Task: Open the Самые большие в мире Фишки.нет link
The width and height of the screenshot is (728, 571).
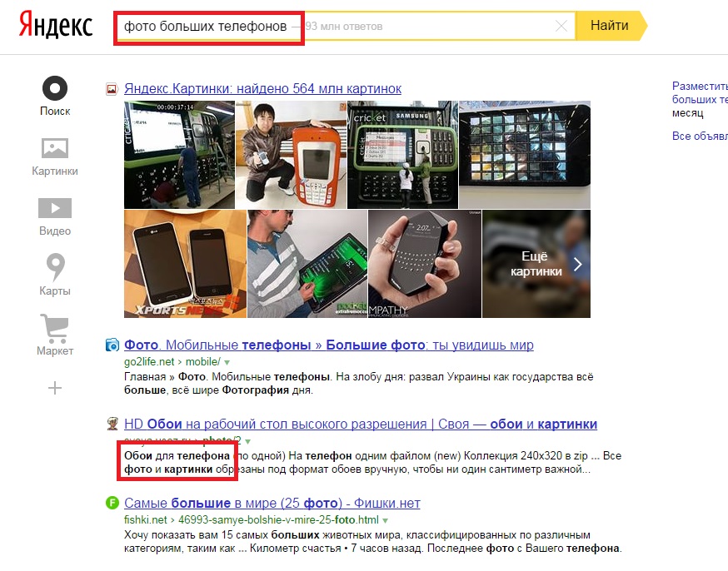Action: pyautogui.click(x=272, y=504)
